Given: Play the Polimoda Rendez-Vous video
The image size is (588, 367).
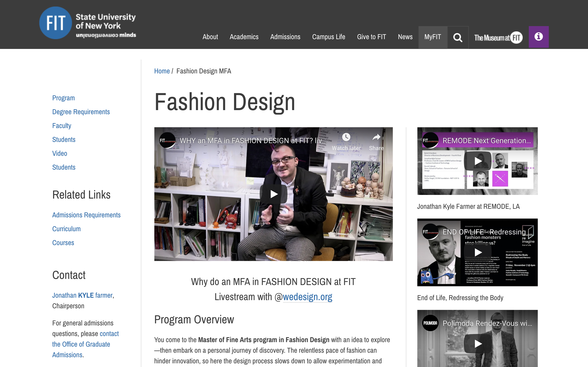Looking at the screenshot, I should click(x=478, y=344).
